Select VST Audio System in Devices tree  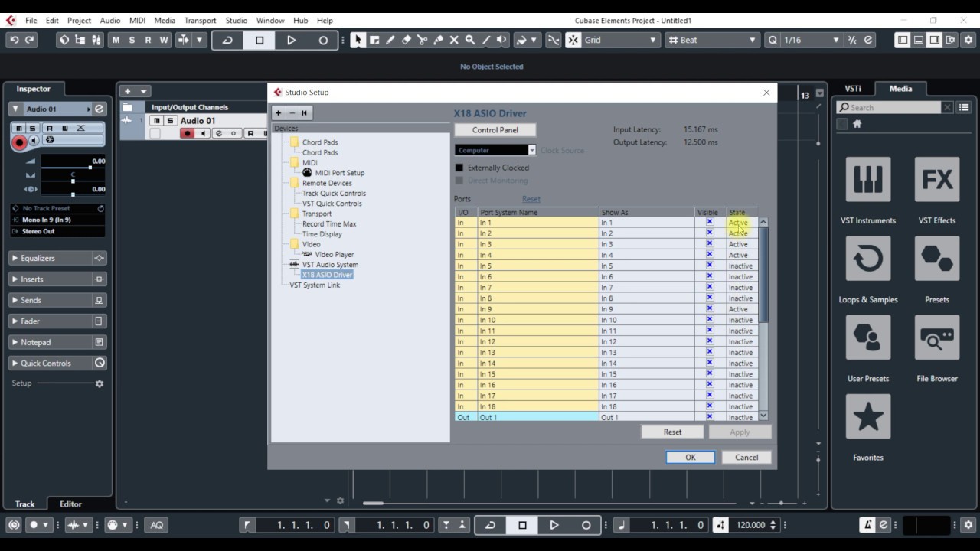click(x=330, y=265)
